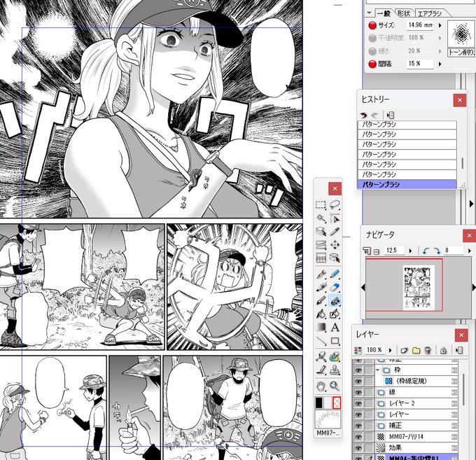Select the marker tool
Image resolution: width=476 pixels, height=460 pixels.
[321, 287]
